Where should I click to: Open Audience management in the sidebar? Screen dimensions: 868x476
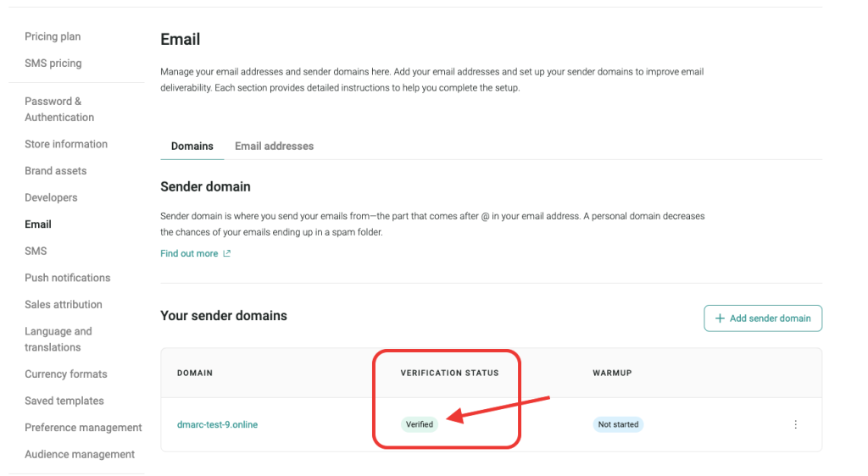(x=80, y=455)
